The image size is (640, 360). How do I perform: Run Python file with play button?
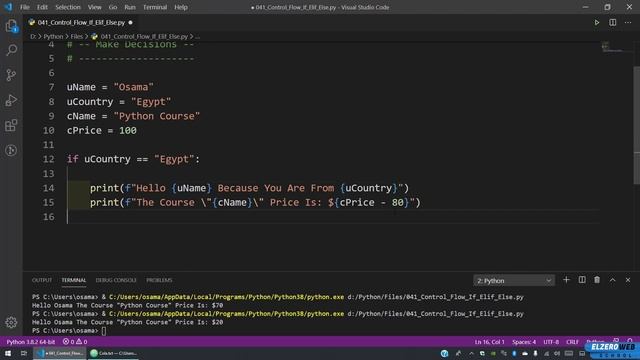coord(597,22)
